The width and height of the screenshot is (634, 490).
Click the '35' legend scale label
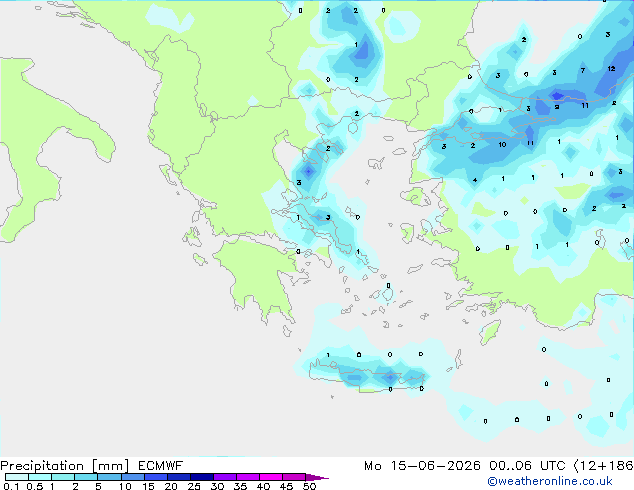tap(240, 486)
